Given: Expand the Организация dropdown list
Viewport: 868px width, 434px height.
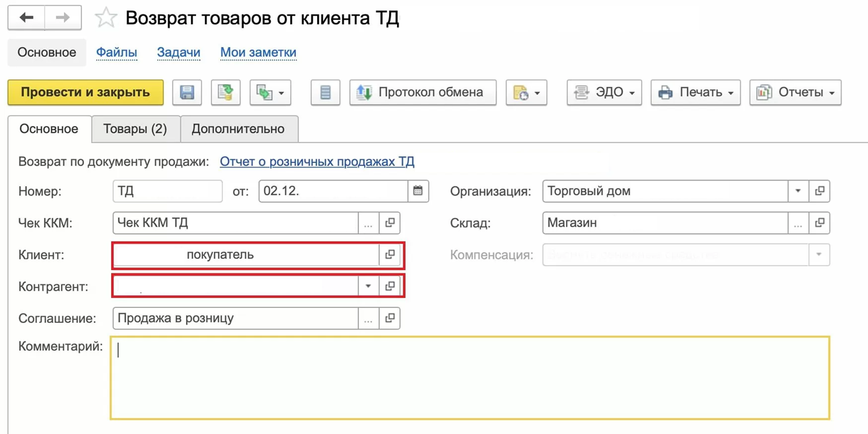Looking at the screenshot, I should pyautogui.click(x=798, y=191).
